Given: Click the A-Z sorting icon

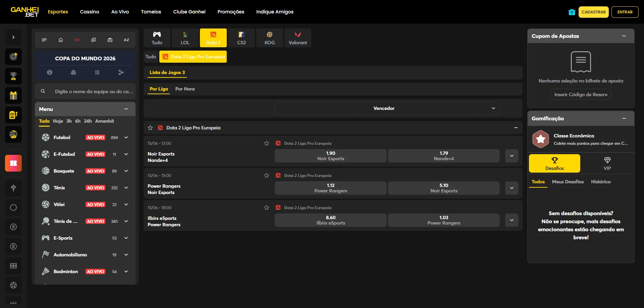Looking at the screenshot, I should point(126,40).
